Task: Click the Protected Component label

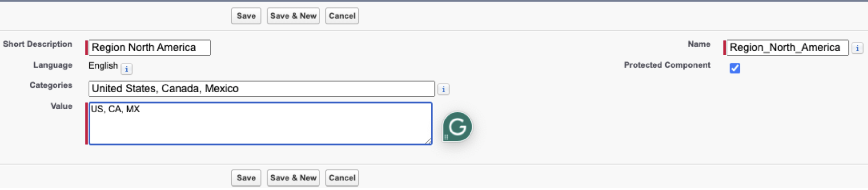Action: 667,65
